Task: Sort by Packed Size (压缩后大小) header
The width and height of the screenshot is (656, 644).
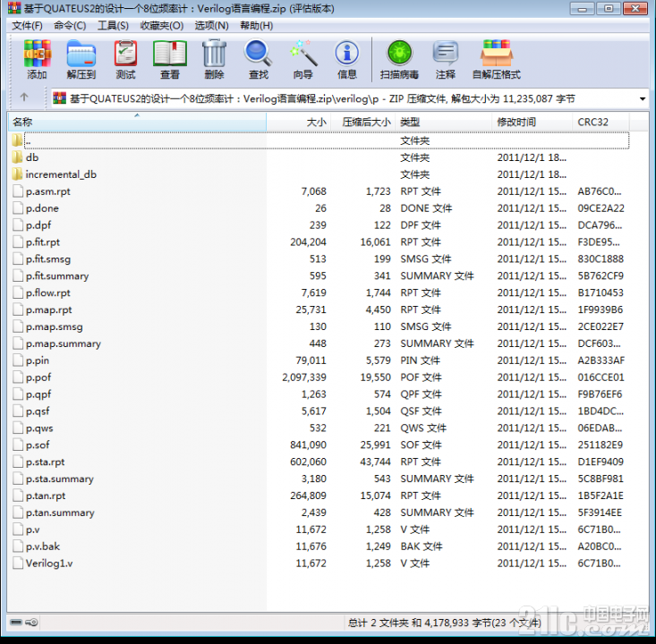Action: pyautogui.click(x=363, y=122)
